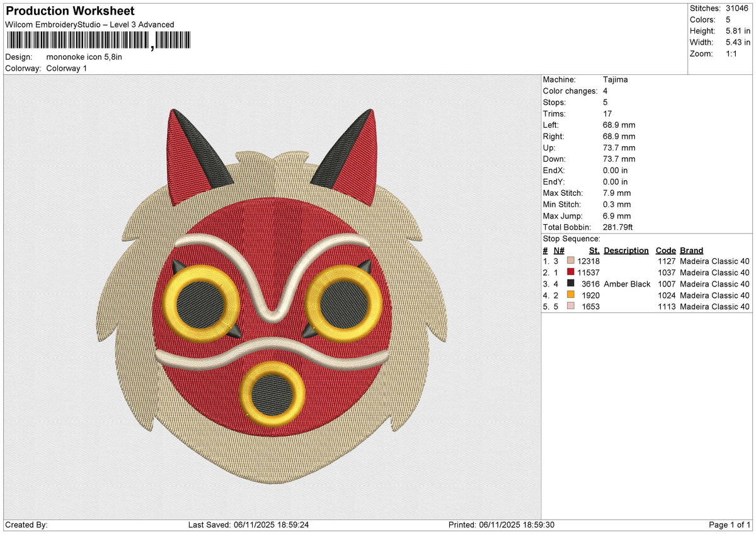
Task: Click 'Wilcom EmbroideryStudio – Level 3 Advanced' text
Action: (x=89, y=25)
